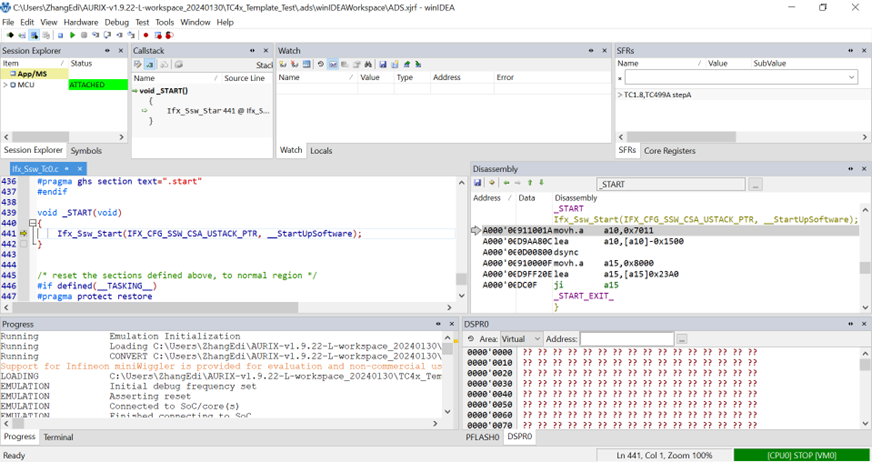Switch to the Locals tab
Viewport: 872px width, 462px height.
tap(321, 151)
